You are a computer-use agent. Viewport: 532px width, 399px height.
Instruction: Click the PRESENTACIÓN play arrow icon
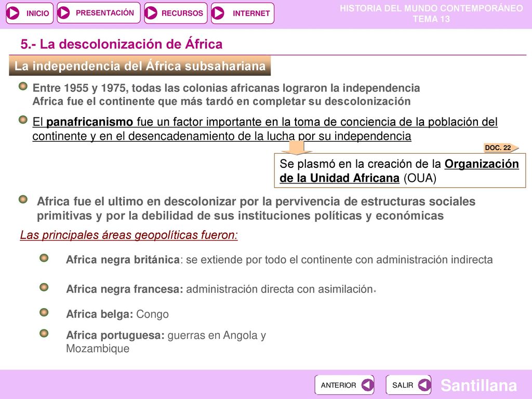click(63, 13)
